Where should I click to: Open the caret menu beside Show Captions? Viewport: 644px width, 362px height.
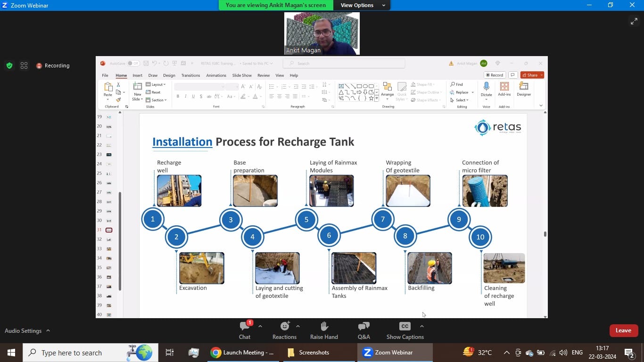(421, 326)
